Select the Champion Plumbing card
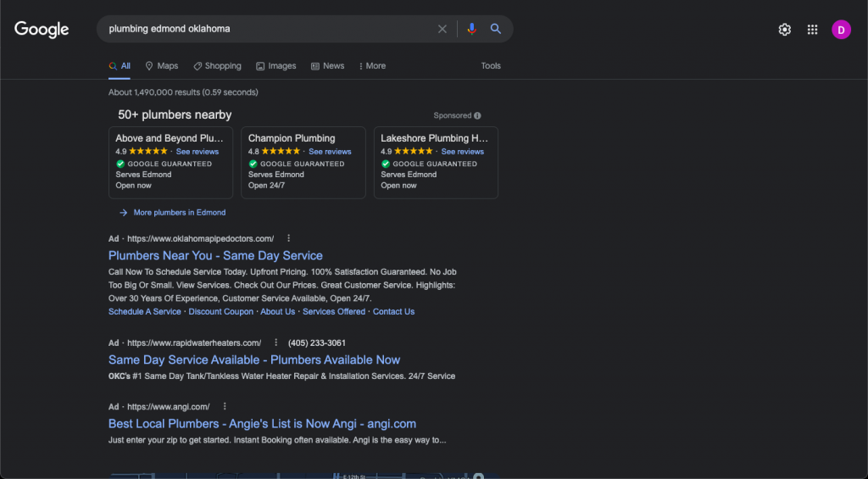This screenshot has width=868, height=479. [303, 162]
